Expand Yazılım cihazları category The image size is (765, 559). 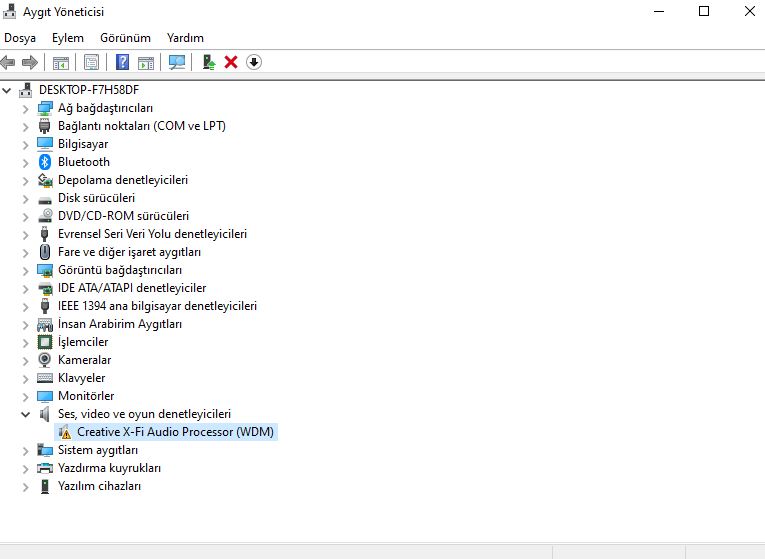pos(25,487)
